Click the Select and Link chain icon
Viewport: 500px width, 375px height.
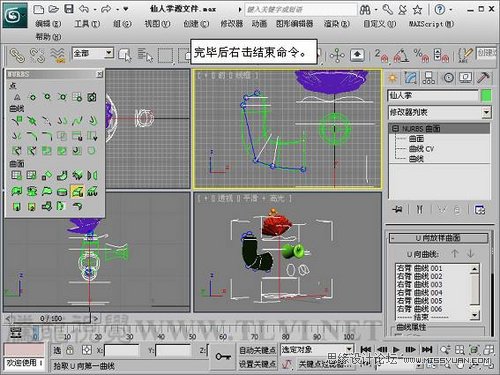pos(17,55)
